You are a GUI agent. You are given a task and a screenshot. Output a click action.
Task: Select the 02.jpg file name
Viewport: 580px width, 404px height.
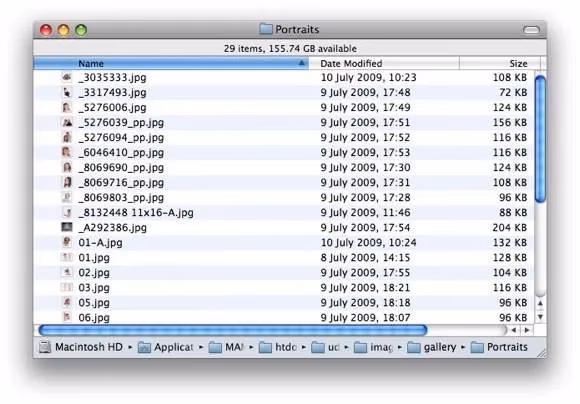pyautogui.click(x=94, y=273)
